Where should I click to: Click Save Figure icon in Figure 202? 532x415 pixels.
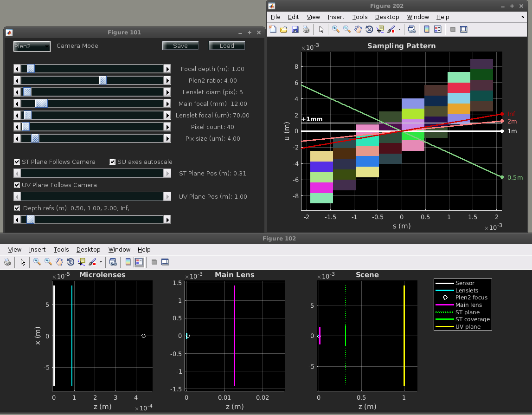[295, 30]
